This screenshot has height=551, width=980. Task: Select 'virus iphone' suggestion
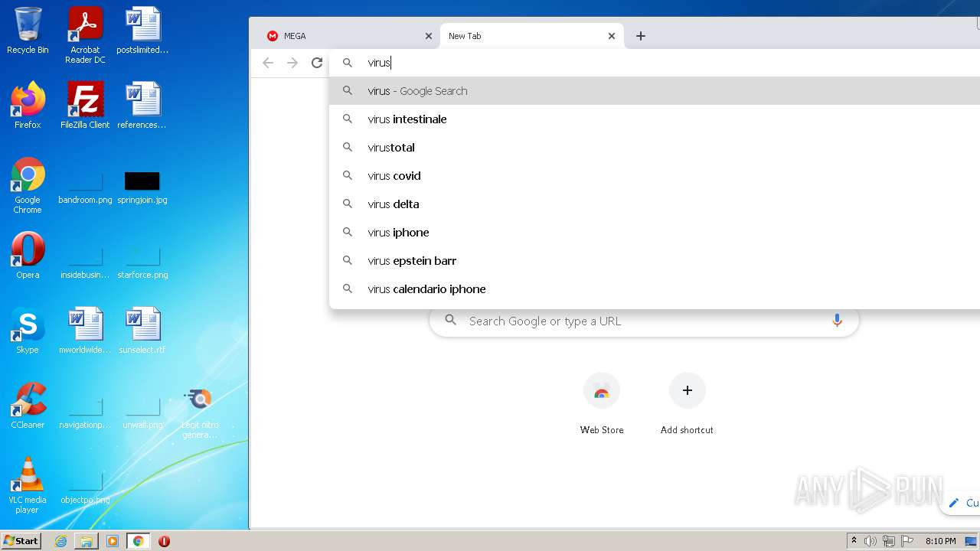655,233
